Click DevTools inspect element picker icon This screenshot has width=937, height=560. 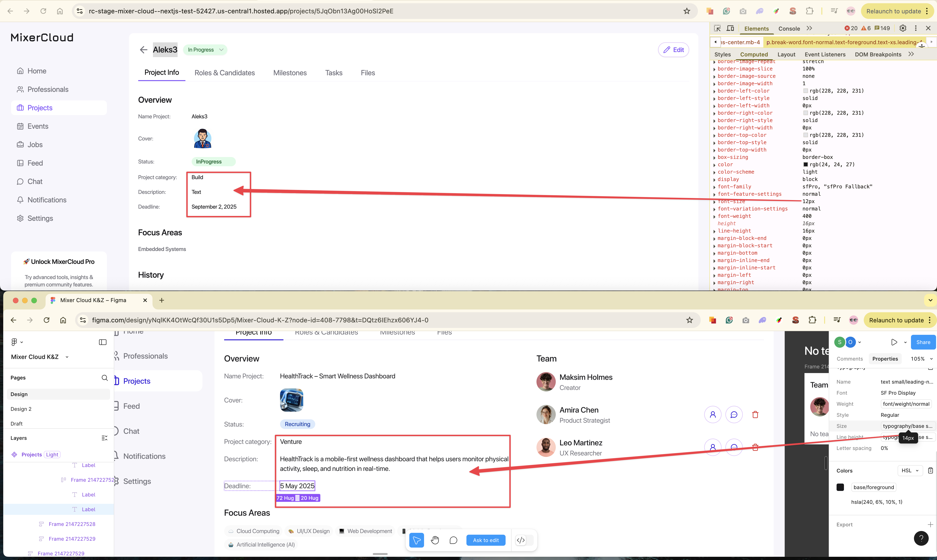click(x=717, y=28)
